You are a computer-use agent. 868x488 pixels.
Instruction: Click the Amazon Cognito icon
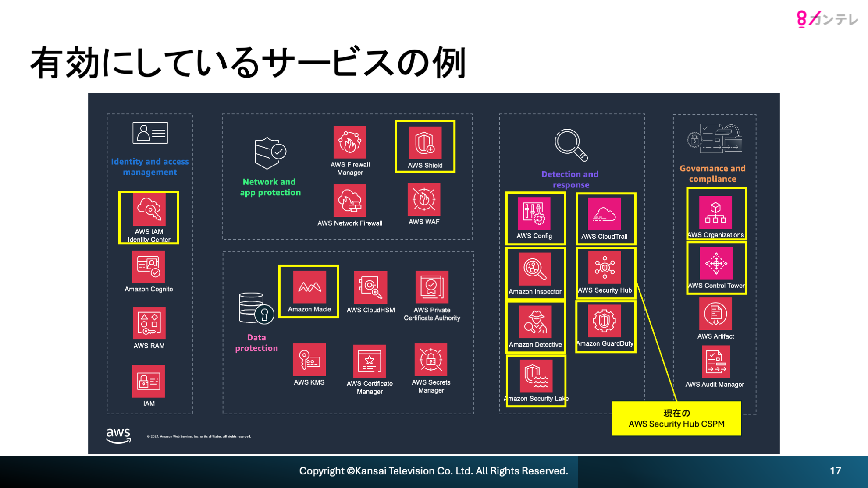coord(149,267)
